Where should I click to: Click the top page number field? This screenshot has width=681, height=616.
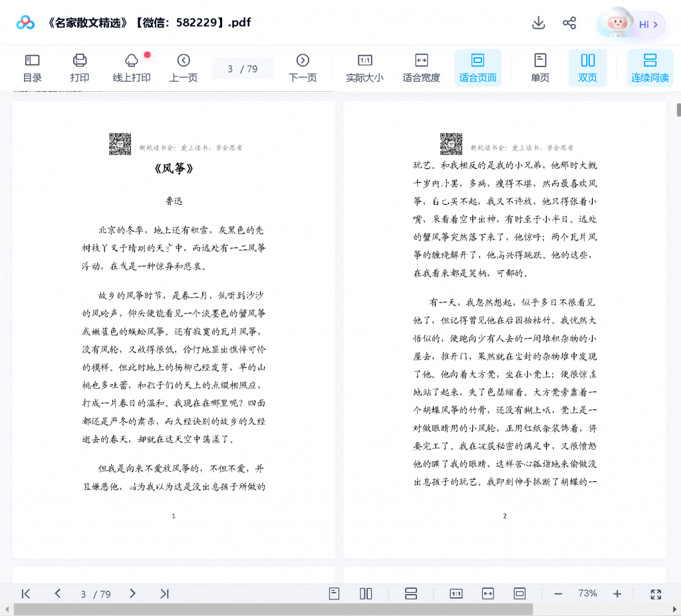pyautogui.click(x=243, y=68)
